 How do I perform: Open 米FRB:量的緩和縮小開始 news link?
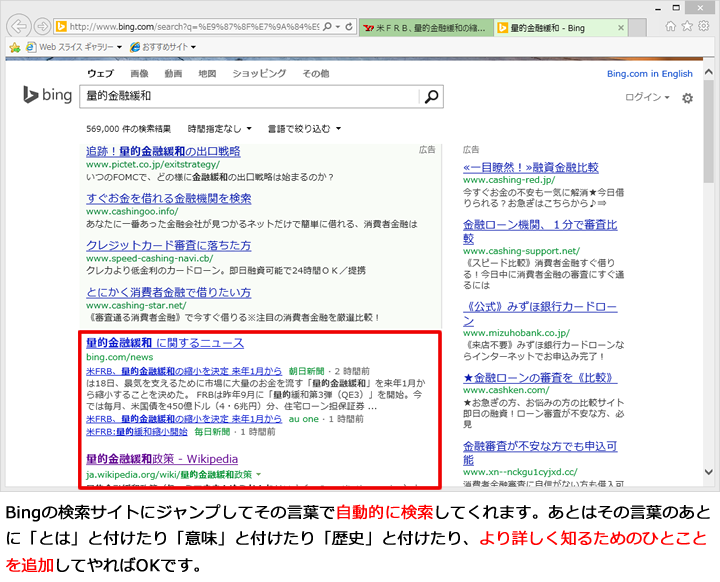[137, 432]
